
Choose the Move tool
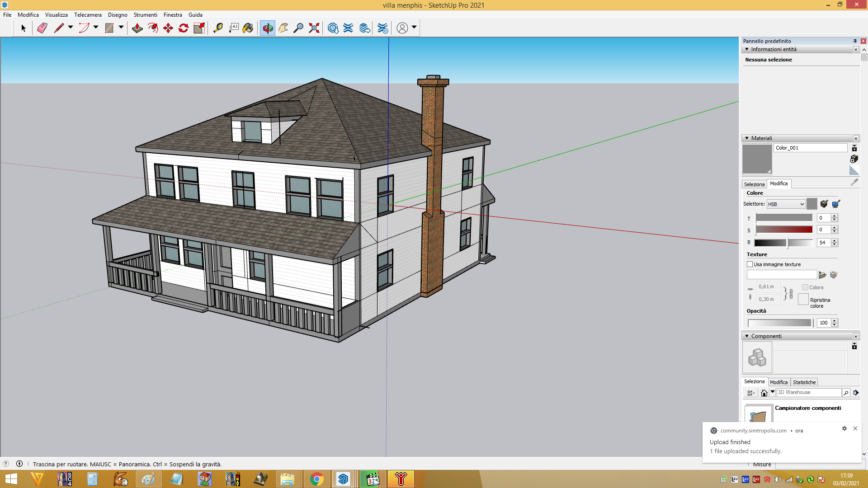click(x=168, y=28)
